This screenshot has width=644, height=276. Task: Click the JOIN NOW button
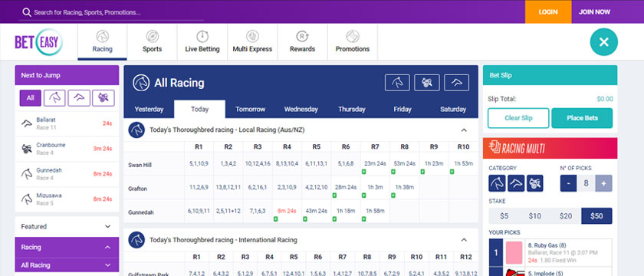coord(594,12)
